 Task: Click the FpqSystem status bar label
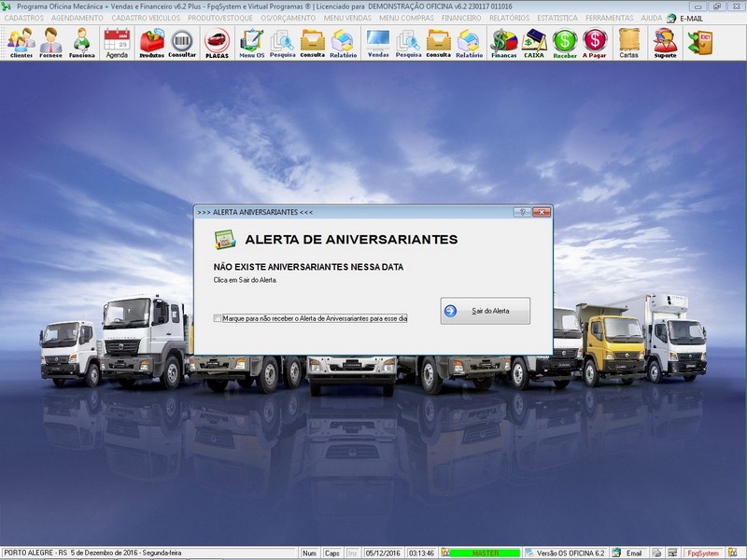click(x=703, y=553)
